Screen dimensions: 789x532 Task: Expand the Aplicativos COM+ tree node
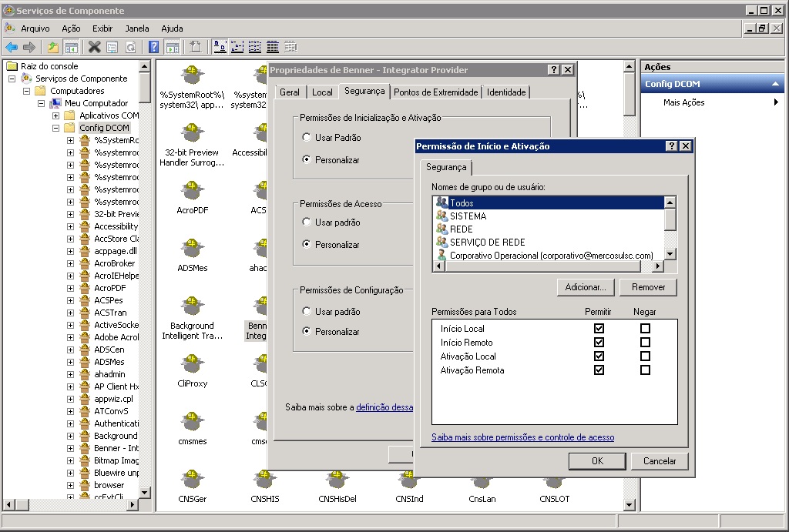point(56,115)
